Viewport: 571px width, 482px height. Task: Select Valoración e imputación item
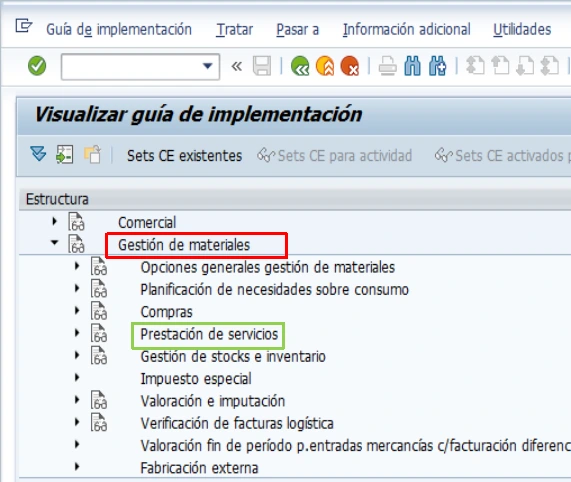213,401
